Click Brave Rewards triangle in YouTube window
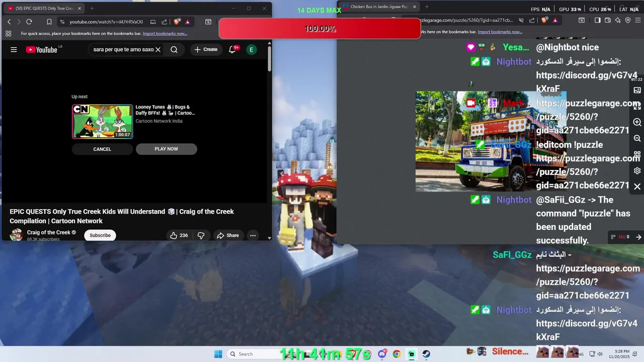Viewport: 644px width, 362px height. [x=187, y=22]
